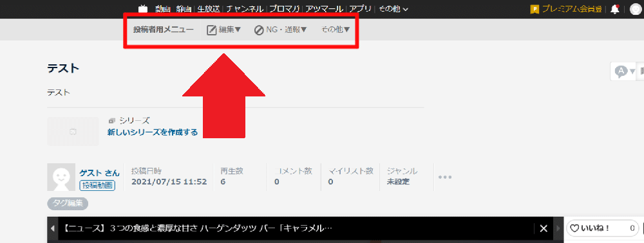Click the edit pencil icon

click(211, 30)
